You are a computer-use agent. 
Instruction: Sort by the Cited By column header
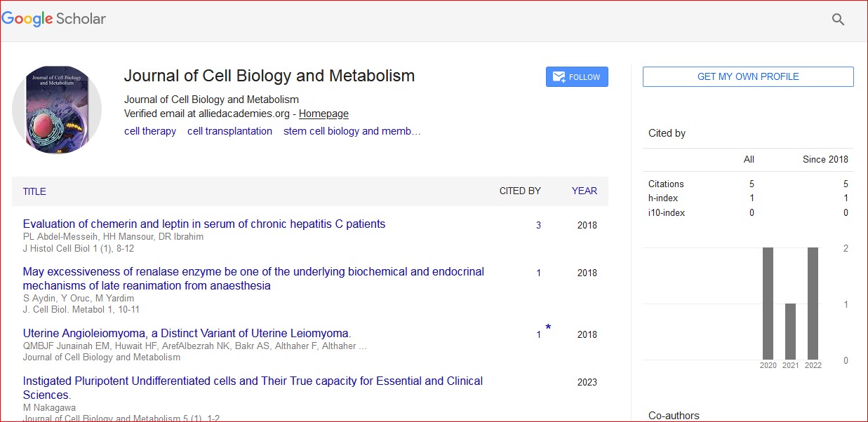point(520,191)
